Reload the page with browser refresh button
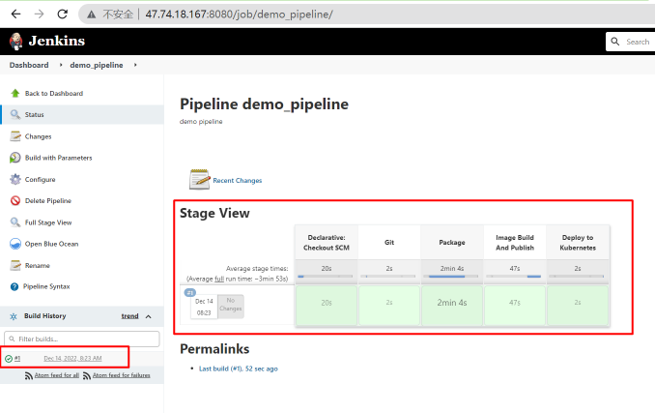The height and width of the screenshot is (413, 655). [x=63, y=15]
